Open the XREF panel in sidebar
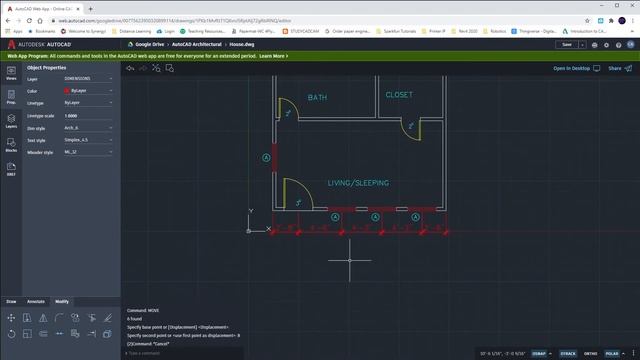This screenshot has width=640, height=360. tap(11, 169)
